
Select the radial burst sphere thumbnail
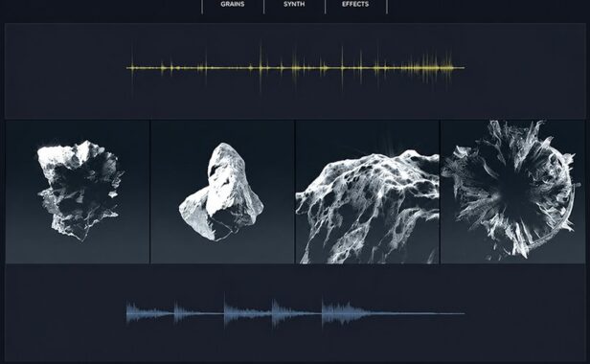[x=512, y=192]
